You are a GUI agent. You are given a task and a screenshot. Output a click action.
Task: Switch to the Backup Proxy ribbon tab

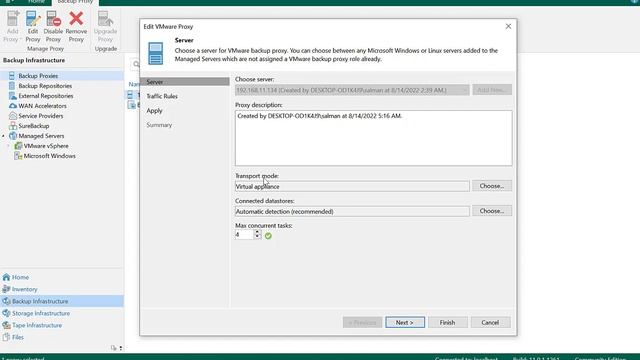point(75,2)
